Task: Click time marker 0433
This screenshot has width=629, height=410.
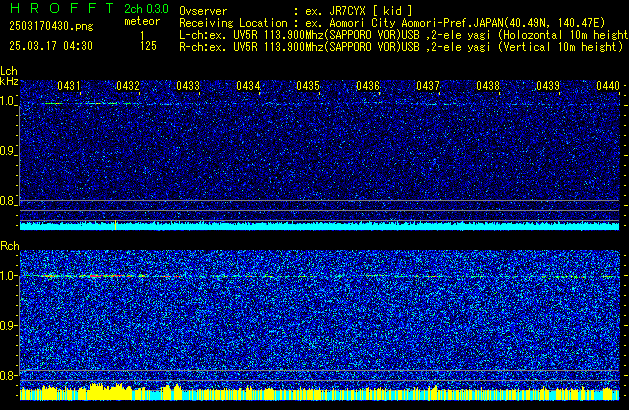Action: tap(188, 86)
